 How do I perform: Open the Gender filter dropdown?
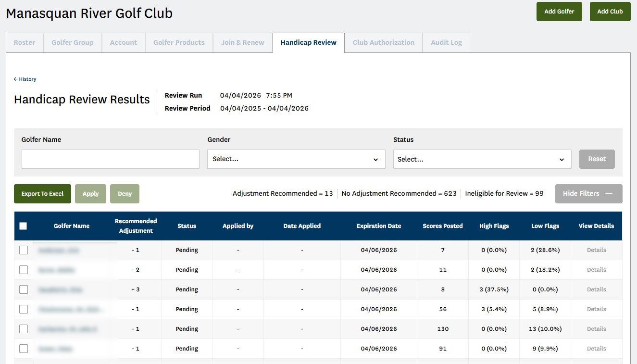click(296, 159)
